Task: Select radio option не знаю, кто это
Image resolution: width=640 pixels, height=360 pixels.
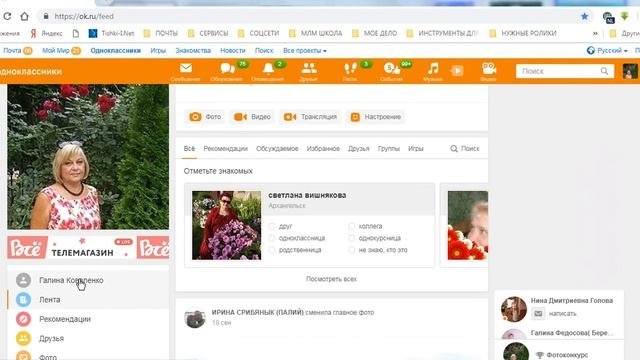Action: click(x=351, y=250)
